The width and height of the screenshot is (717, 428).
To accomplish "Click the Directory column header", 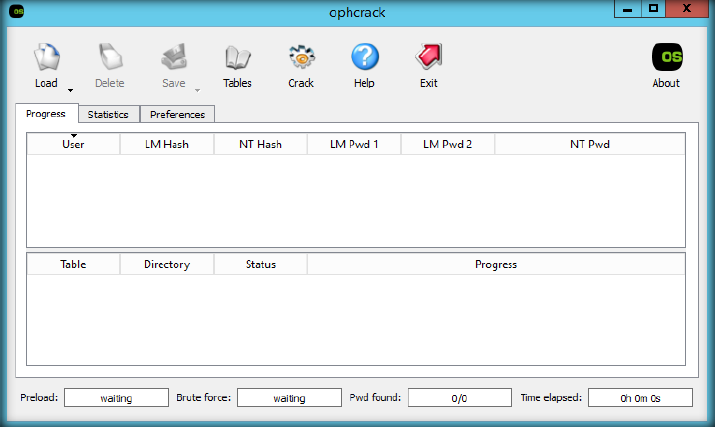I will 167,264.
